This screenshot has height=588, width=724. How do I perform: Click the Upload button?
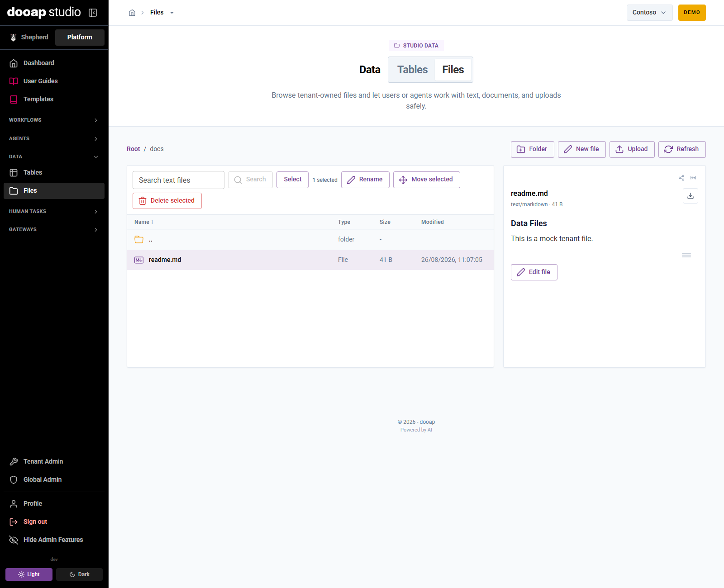[x=632, y=149]
